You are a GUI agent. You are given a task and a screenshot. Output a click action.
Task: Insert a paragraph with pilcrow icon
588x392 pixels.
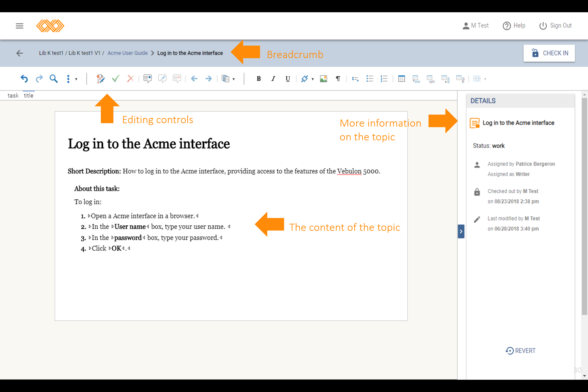tap(338, 79)
